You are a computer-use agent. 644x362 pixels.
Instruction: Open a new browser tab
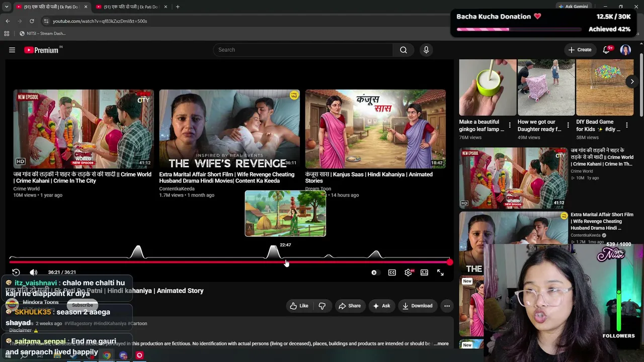click(x=178, y=7)
